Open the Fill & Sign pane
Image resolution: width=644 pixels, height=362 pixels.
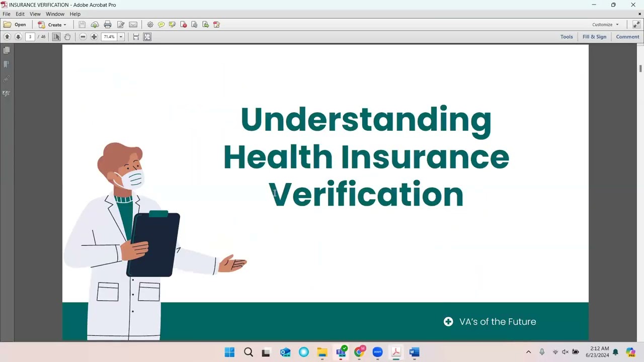tap(594, 37)
